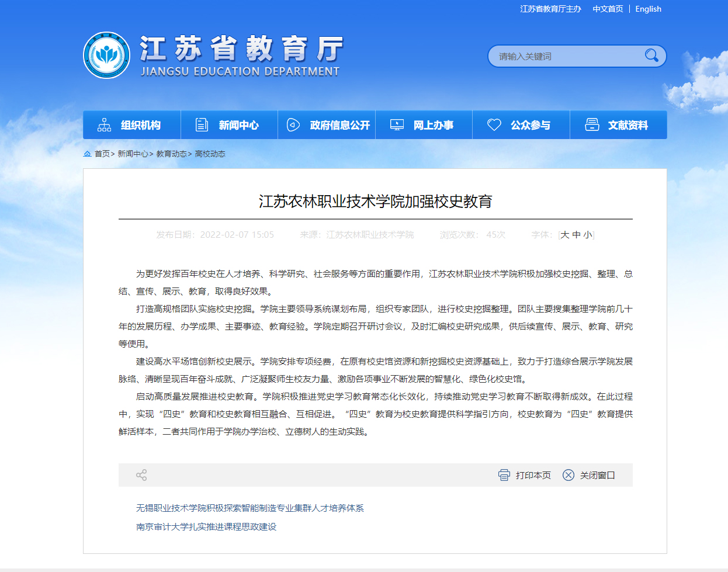Screen dimensions: 728x572
Task: Open the 新闻中心 menu
Action: click(230, 125)
